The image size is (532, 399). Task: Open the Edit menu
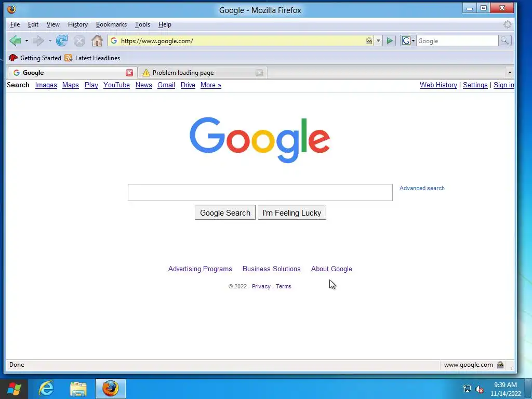coord(33,24)
